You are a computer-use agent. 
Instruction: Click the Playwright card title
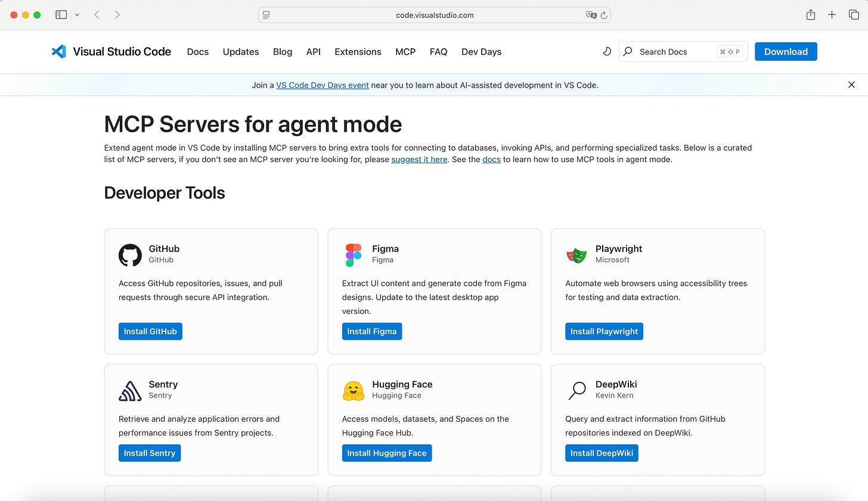(x=619, y=249)
